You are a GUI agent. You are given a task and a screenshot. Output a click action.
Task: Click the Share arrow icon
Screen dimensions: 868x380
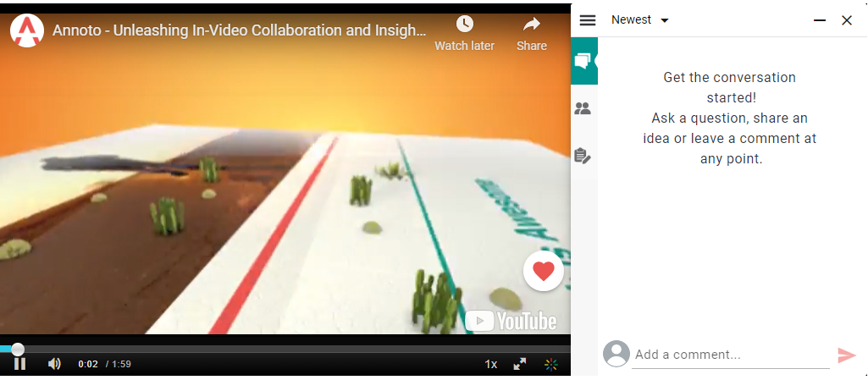(x=532, y=24)
